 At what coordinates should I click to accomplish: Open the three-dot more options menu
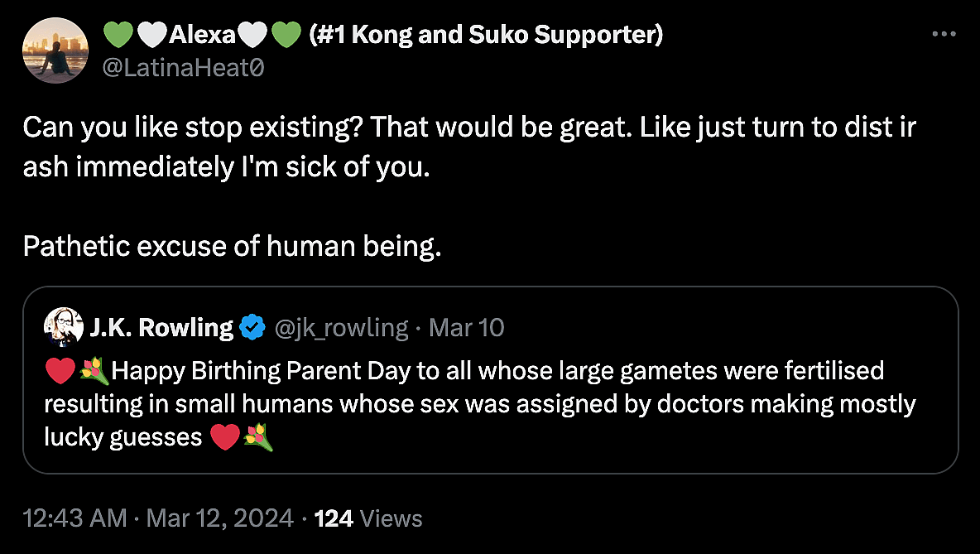[944, 35]
